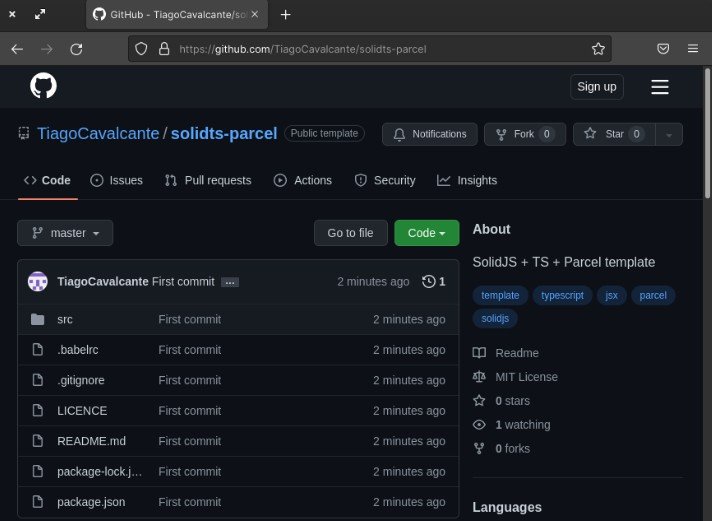Go back with the browser back arrow
Screen dimensions: 712x521
click(x=17, y=49)
